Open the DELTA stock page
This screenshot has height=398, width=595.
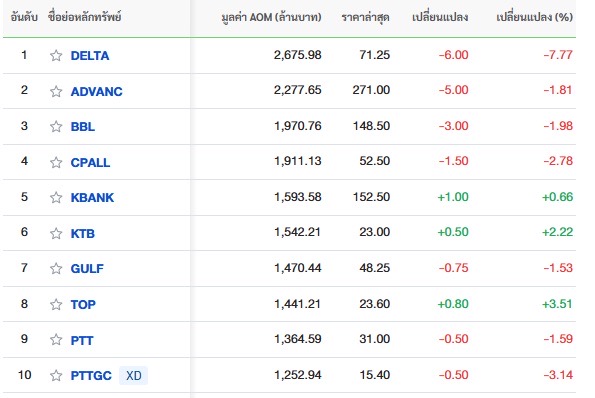click(90, 56)
